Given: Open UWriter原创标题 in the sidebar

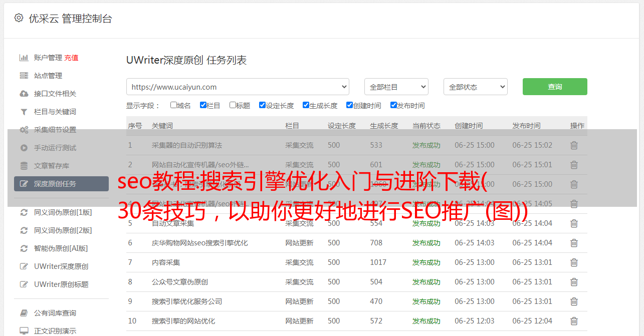Looking at the screenshot, I should [61, 284].
